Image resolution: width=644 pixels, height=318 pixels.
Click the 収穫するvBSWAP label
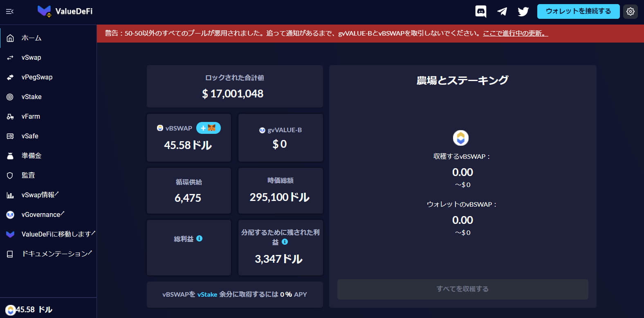462,156
